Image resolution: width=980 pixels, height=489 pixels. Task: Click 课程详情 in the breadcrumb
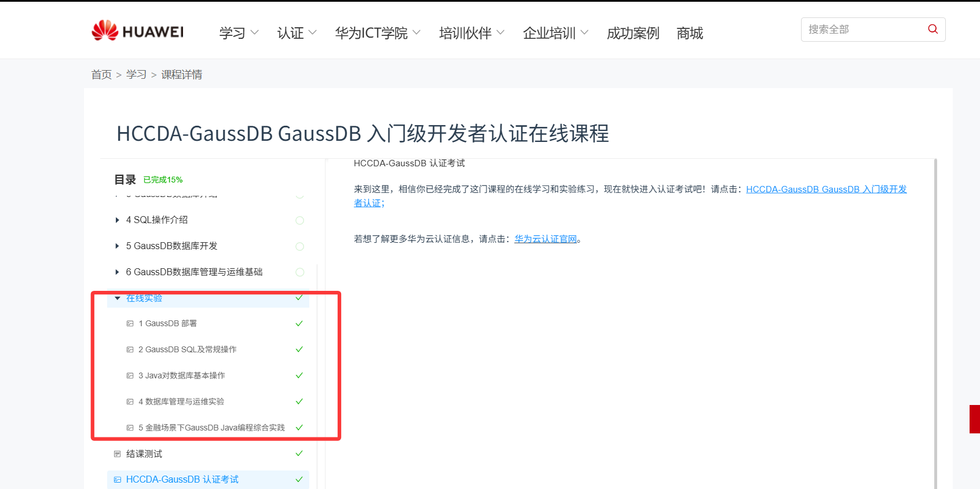(x=181, y=75)
